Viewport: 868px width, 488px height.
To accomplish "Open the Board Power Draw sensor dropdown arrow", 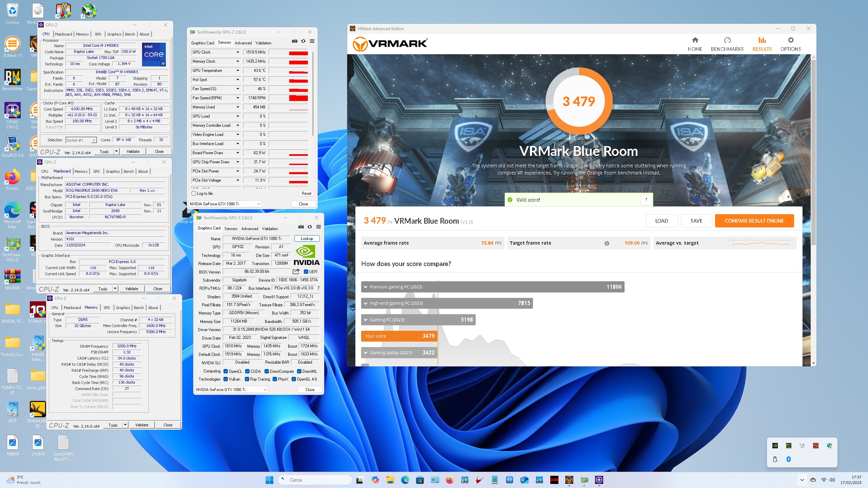I will [238, 153].
